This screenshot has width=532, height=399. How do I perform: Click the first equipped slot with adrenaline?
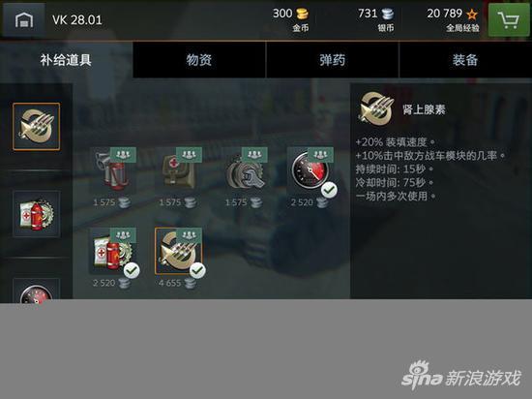coord(37,126)
